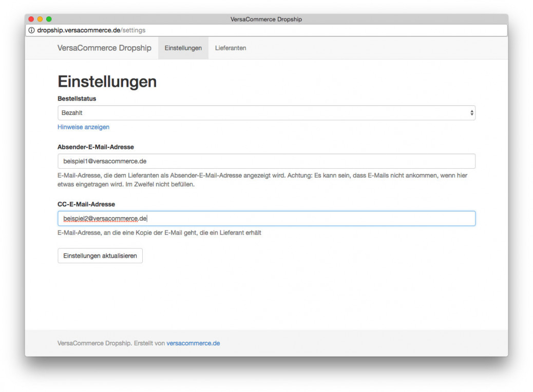Open the versacommerce.de footer link
533x392 pixels.
click(x=193, y=343)
